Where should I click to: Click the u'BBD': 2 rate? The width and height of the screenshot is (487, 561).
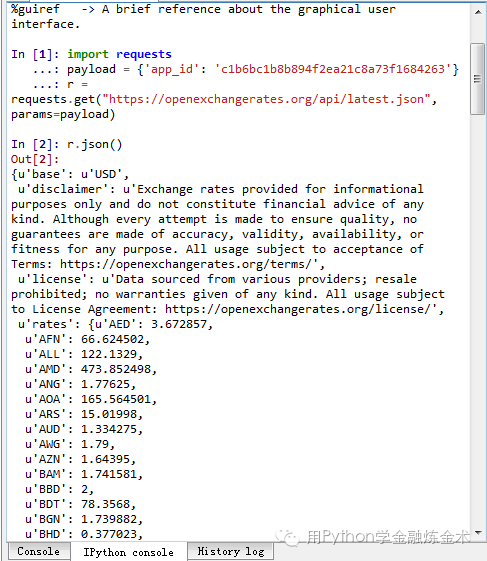click(59, 489)
